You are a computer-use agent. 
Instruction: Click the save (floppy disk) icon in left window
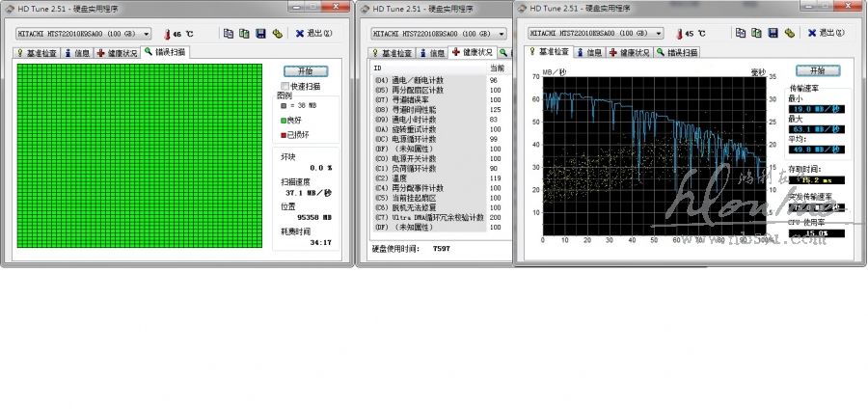[x=260, y=33]
